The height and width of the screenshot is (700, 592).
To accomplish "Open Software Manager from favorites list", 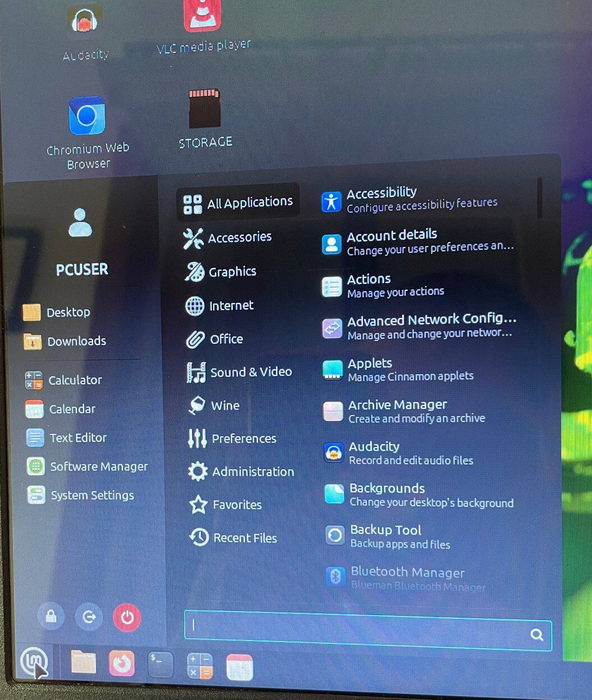I will coord(87,466).
